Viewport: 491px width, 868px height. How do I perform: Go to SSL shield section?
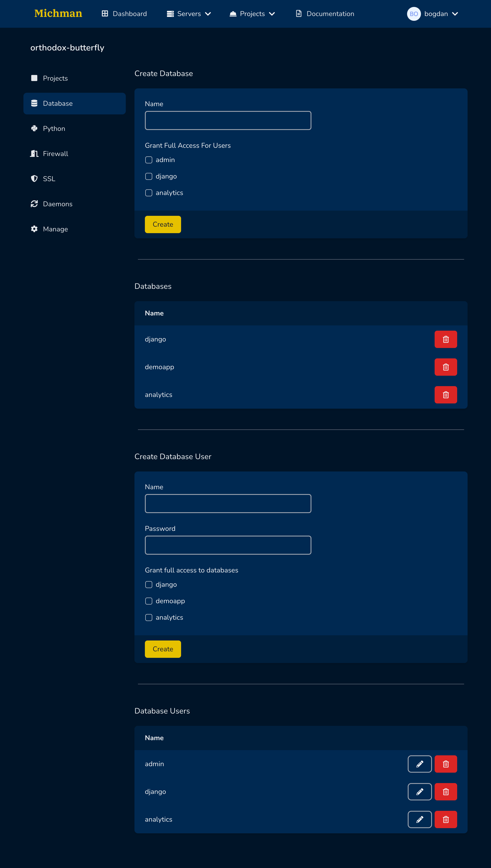[x=49, y=179]
